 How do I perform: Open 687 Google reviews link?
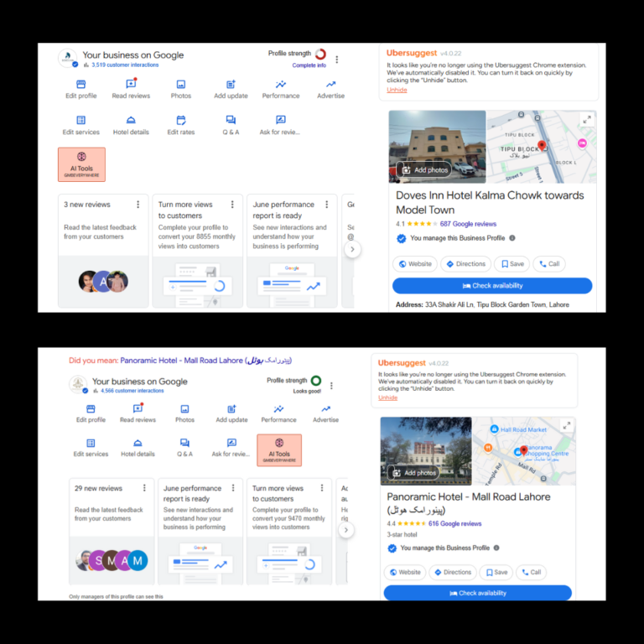point(468,224)
